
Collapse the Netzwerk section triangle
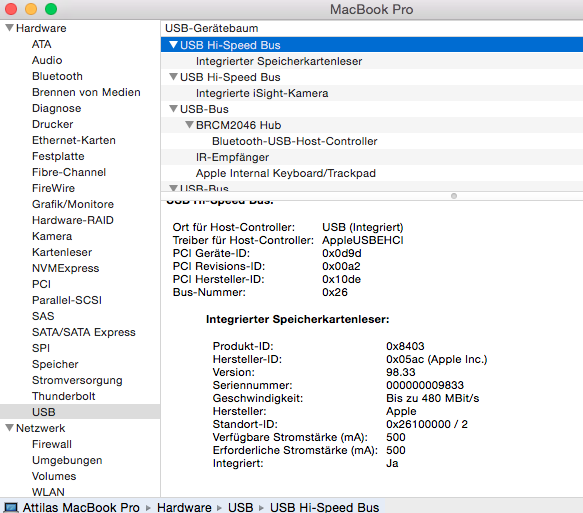[x=10, y=428]
